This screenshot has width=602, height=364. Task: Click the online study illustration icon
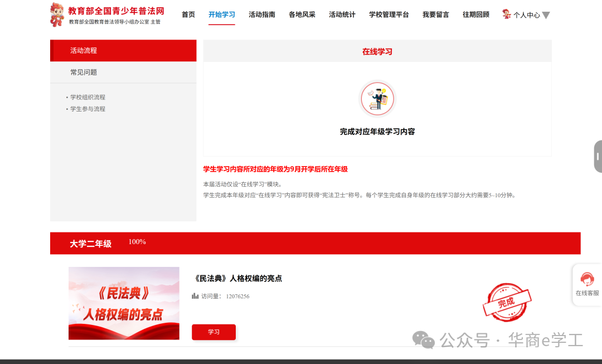pyautogui.click(x=377, y=99)
